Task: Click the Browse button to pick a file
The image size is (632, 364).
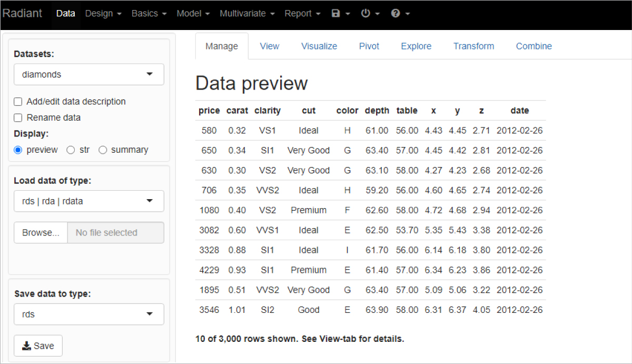Action: [x=41, y=232]
